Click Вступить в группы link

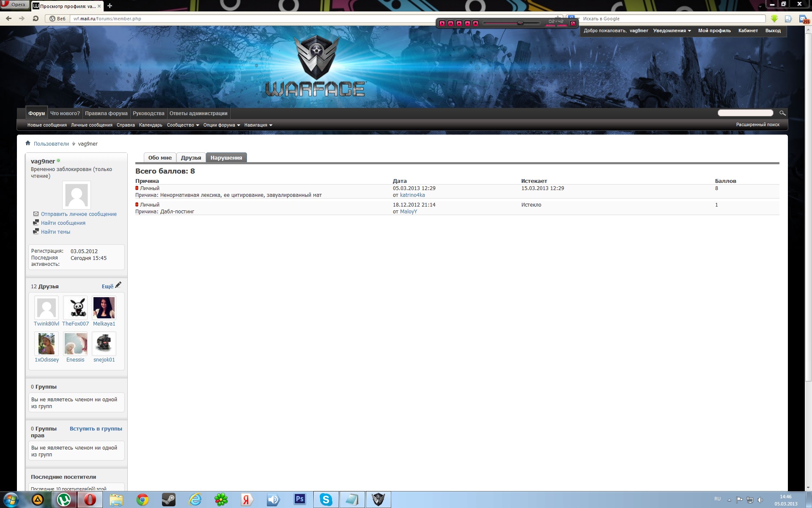pos(96,428)
